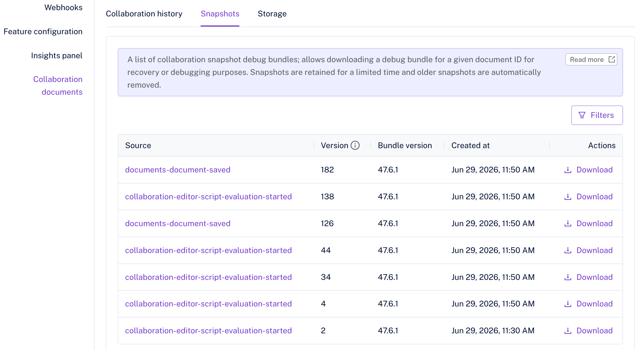Download the version 2 snapshot
This screenshot has height=350, width=644.
[x=589, y=330]
